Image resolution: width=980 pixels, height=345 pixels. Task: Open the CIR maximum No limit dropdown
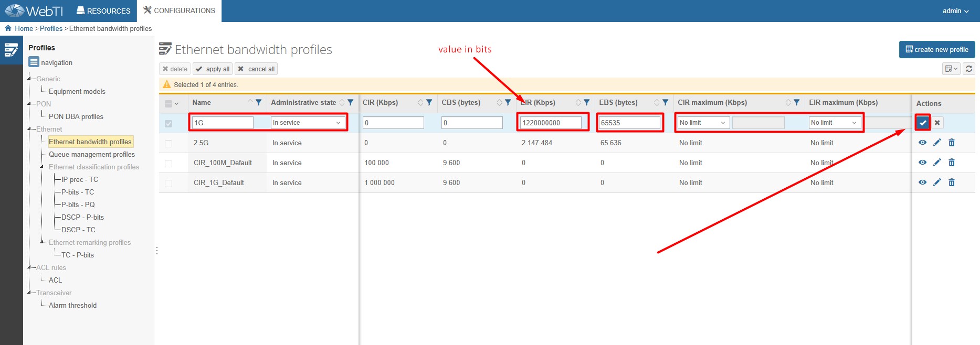click(x=702, y=123)
